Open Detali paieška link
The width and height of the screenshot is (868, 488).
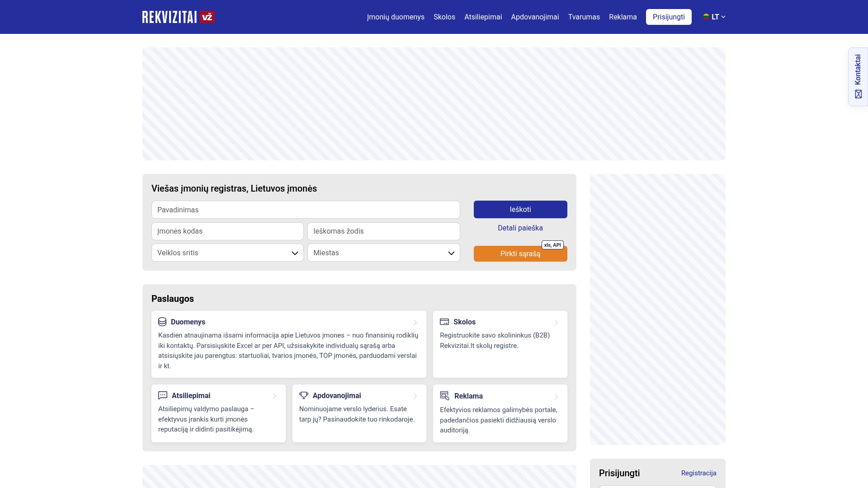pyautogui.click(x=520, y=228)
